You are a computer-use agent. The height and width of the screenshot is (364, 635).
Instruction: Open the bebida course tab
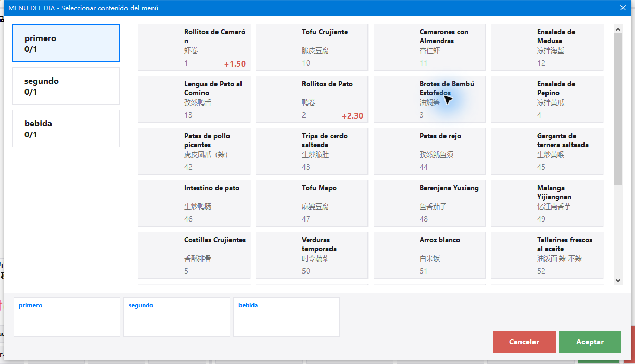point(66,128)
